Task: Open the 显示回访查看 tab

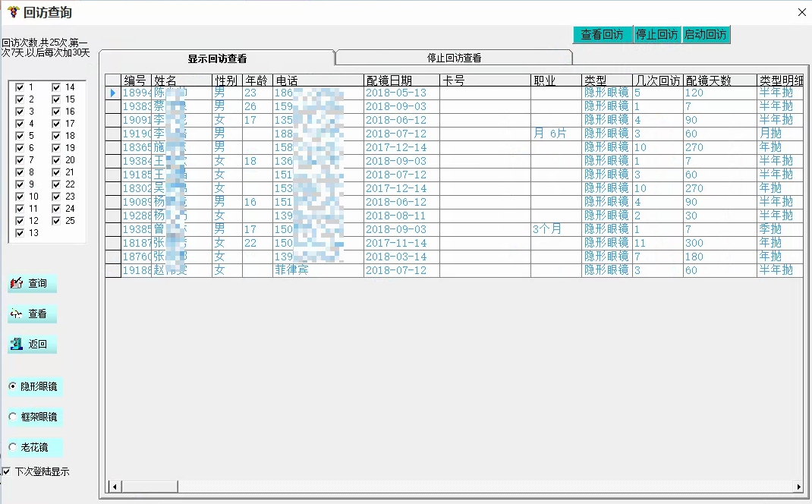Action: 217,58
